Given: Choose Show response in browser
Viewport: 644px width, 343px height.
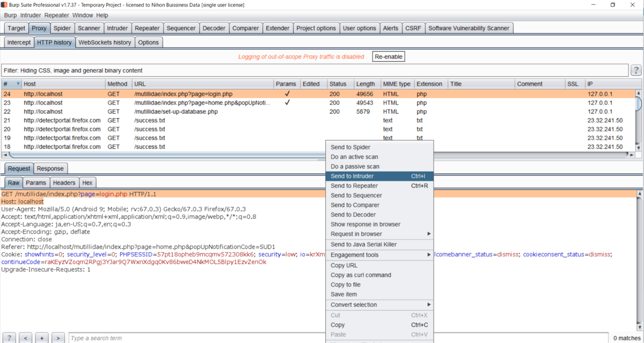Looking at the screenshot, I should coord(379,224).
